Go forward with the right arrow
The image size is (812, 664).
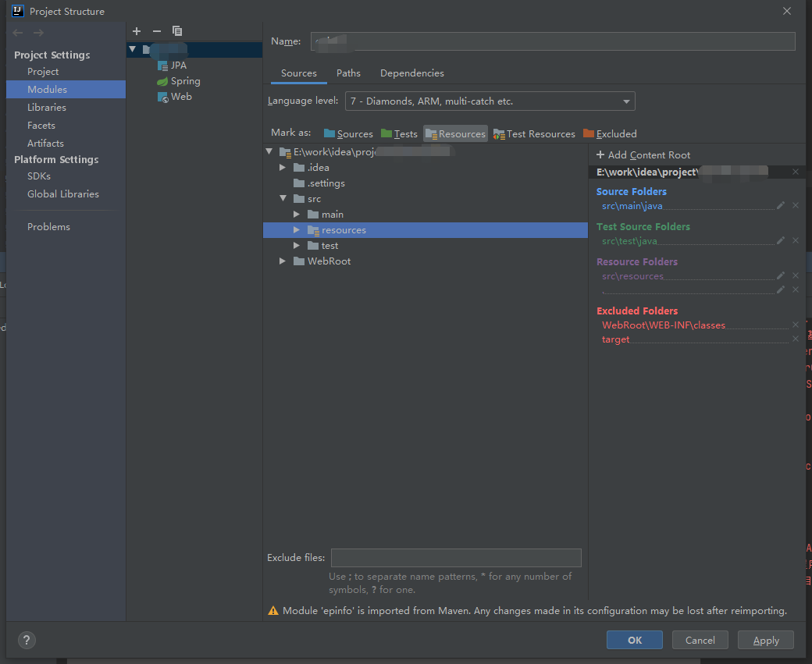[38, 33]
